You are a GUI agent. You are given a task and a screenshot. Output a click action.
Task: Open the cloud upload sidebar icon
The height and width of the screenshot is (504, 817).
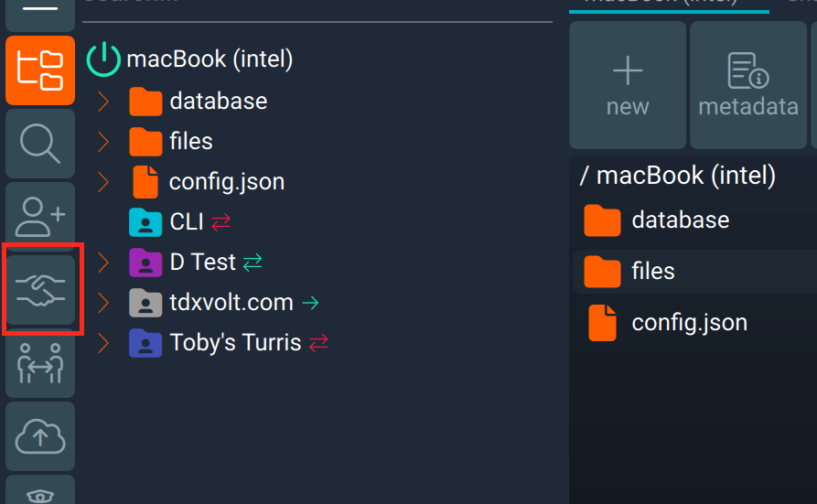click(x=39, y=436)
